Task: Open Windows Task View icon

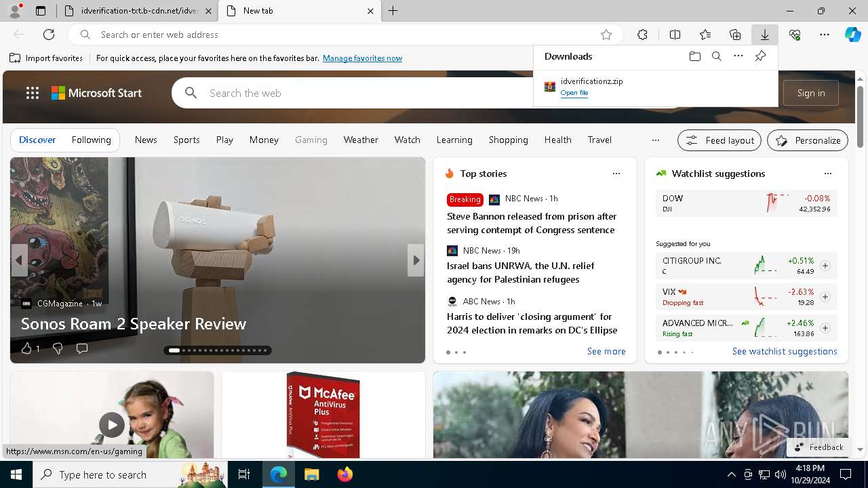Action: tap(244, 474)
